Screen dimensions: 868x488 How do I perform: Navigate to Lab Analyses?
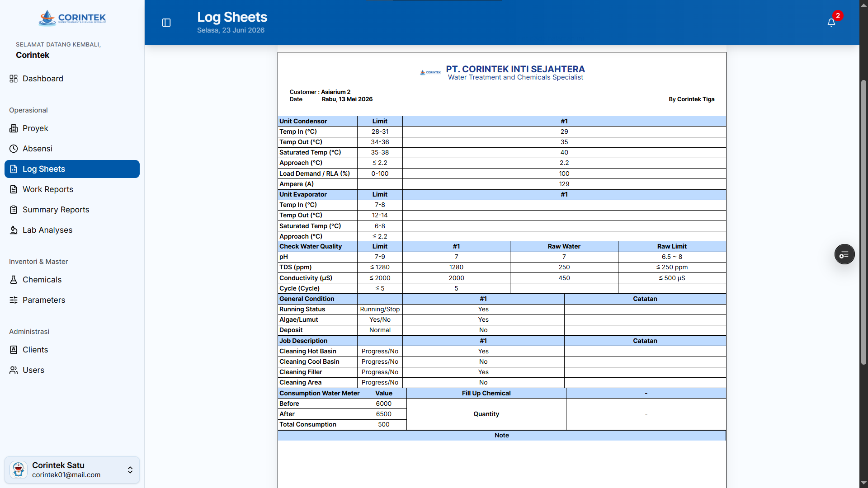[x=72, y=230]
